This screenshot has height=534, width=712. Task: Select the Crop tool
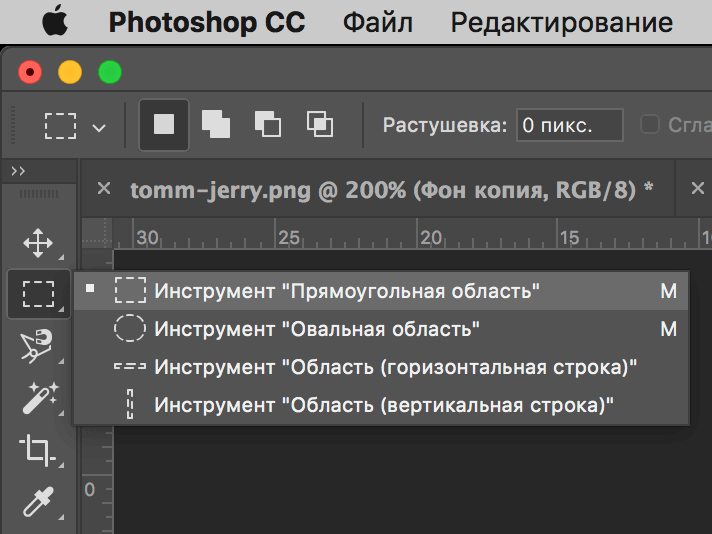coord(38,450)
